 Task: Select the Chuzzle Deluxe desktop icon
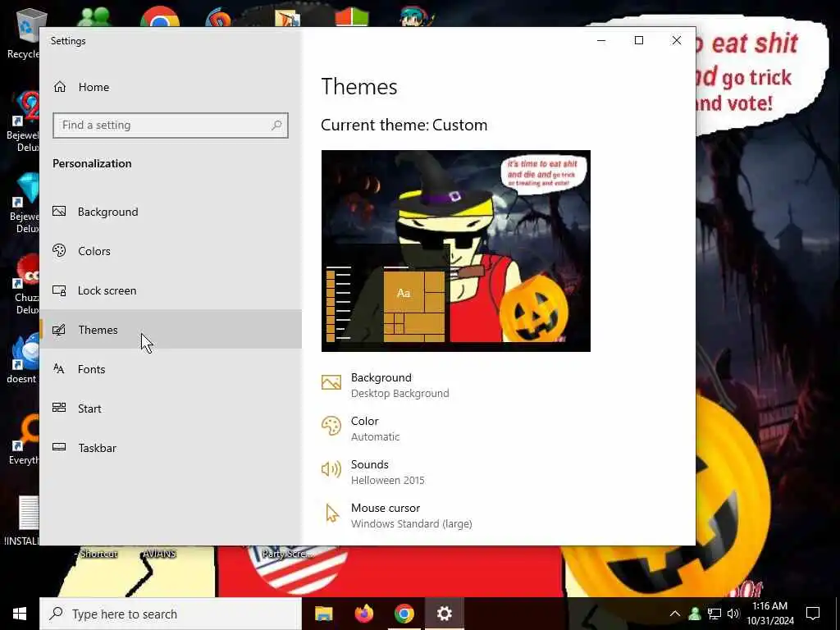click(25, 284)
